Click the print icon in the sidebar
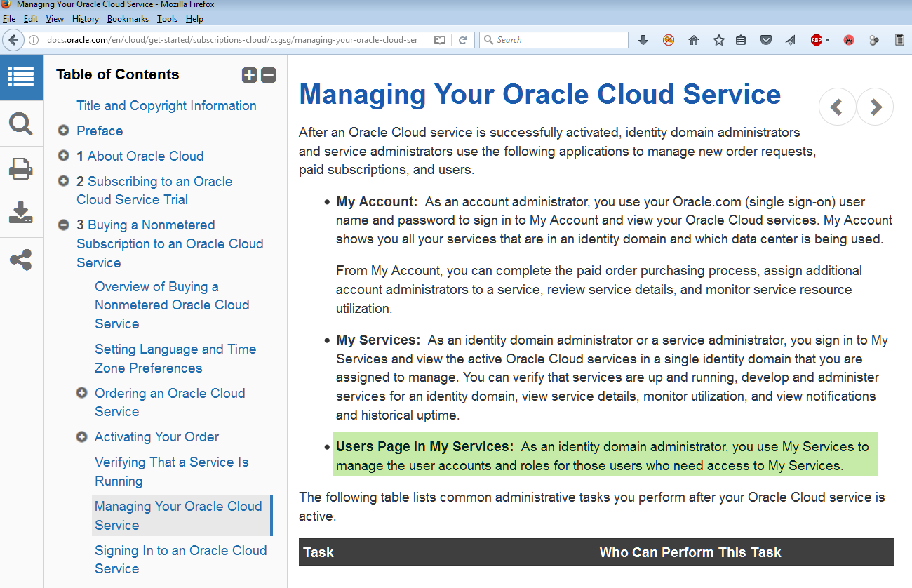This screenshot has height=588, width=912. [21, 169]
